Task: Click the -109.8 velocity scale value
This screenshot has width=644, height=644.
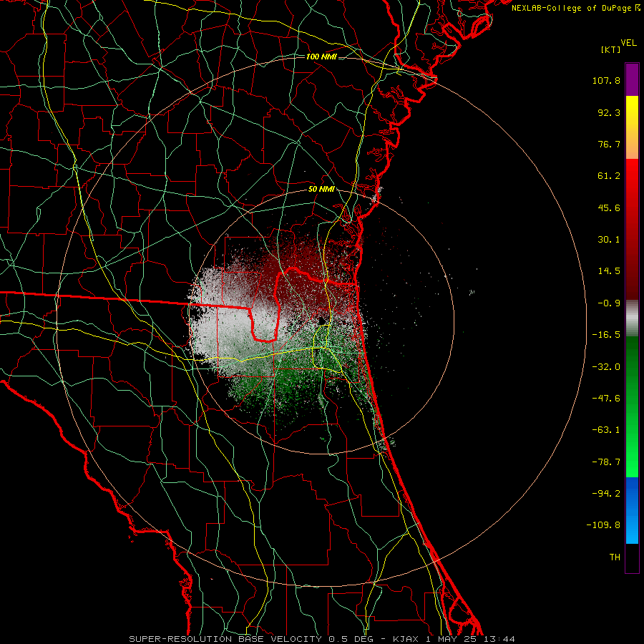Action: (604, 525)
